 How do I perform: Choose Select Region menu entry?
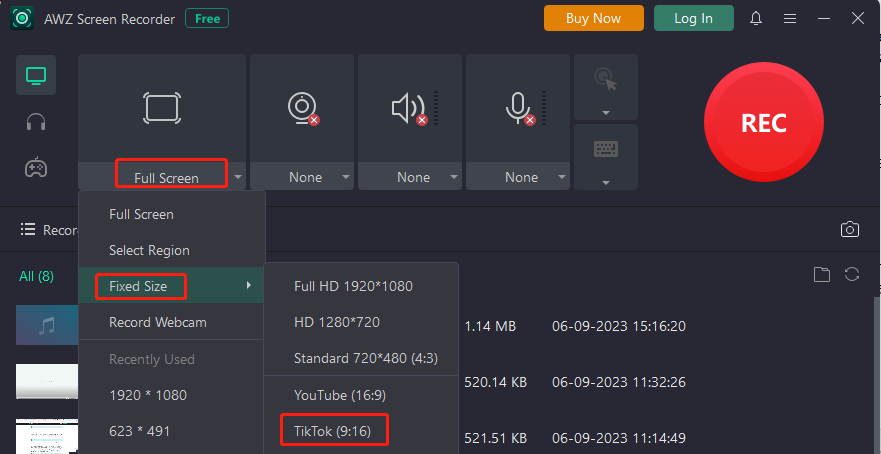[171, 250]
